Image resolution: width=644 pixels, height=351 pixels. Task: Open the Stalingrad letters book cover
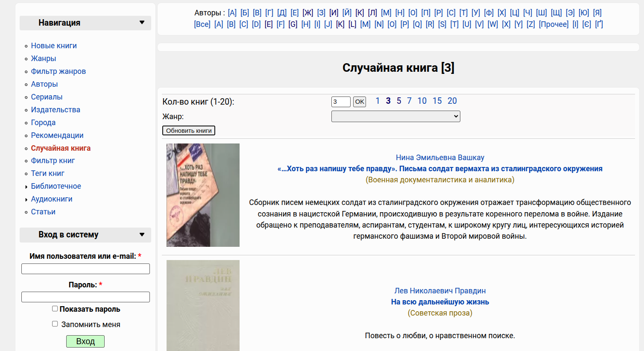(x=203, y=195)
